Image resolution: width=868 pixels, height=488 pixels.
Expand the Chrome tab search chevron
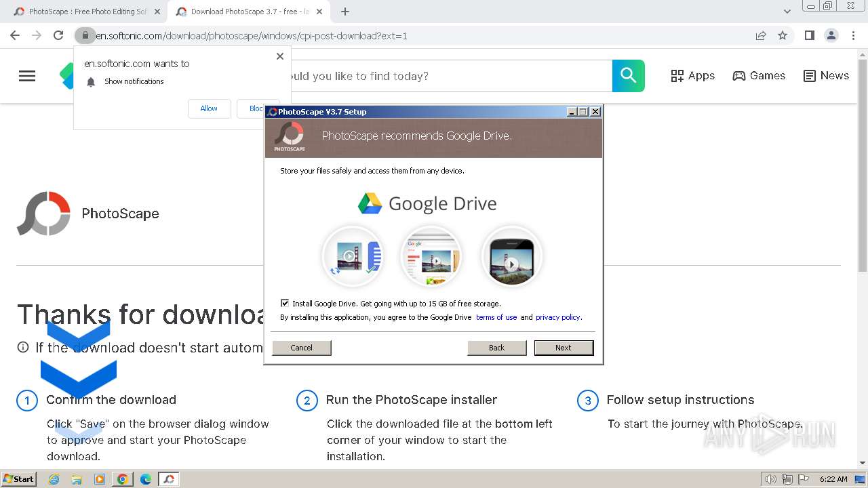[x=787, y=12]
